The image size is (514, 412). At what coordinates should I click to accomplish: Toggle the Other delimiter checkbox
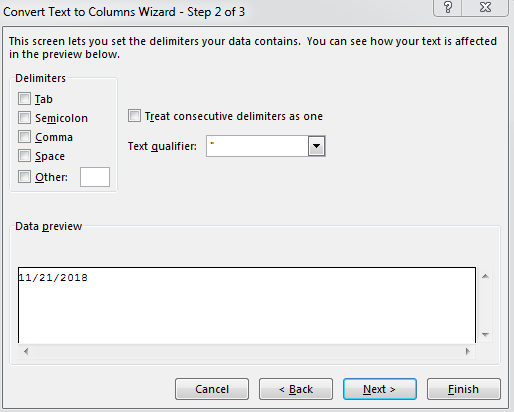(24, 177)
